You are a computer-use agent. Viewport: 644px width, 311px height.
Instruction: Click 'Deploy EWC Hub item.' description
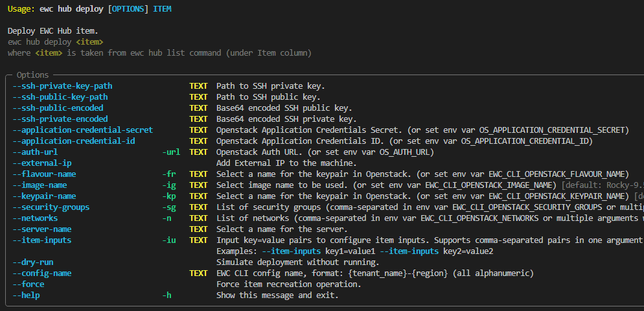[53, 31]
